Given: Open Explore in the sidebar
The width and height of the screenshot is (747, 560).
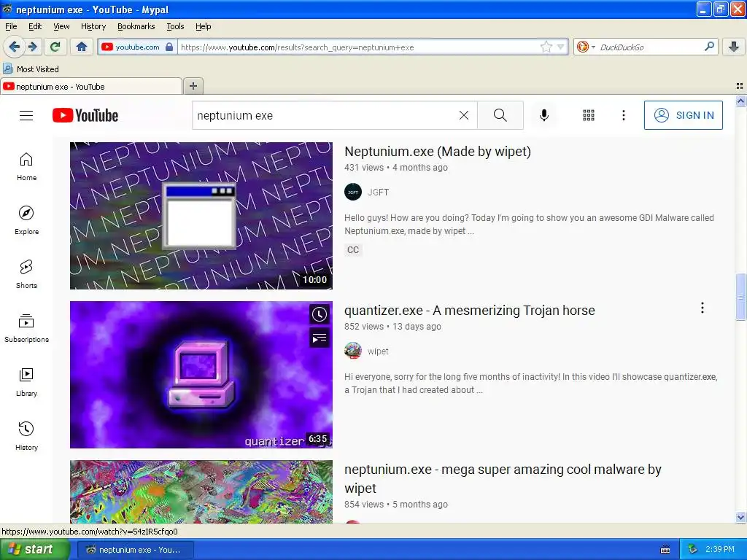Looking at the screenshot, I should (27, 220).
